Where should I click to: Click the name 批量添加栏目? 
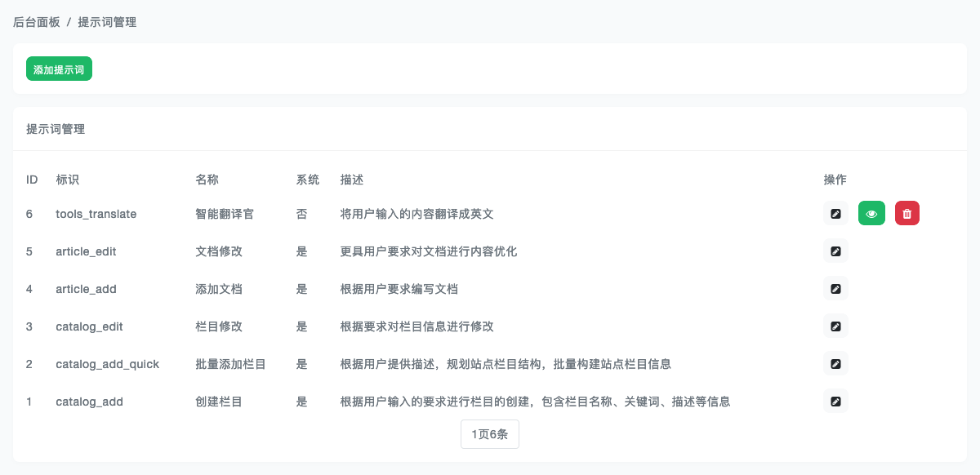pyautogui.click(x=230, y=364)
